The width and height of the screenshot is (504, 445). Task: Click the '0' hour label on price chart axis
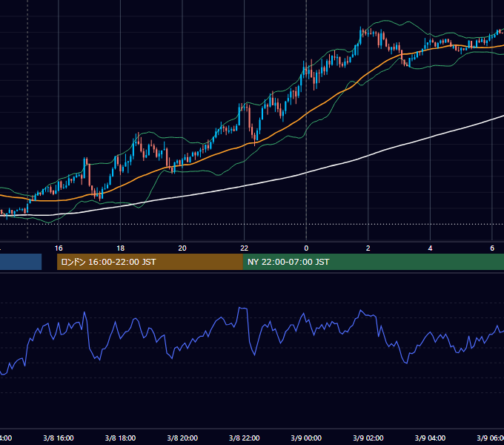[306, 248]
